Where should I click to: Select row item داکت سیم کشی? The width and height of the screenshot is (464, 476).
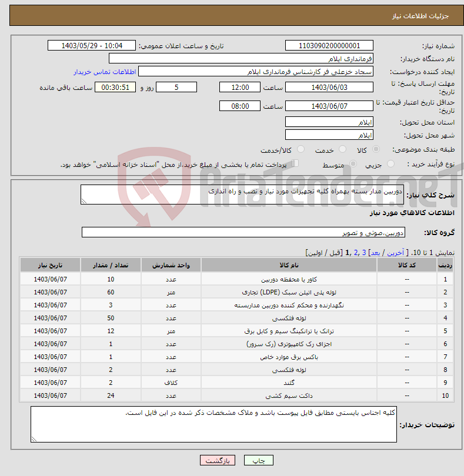(289, 395)
